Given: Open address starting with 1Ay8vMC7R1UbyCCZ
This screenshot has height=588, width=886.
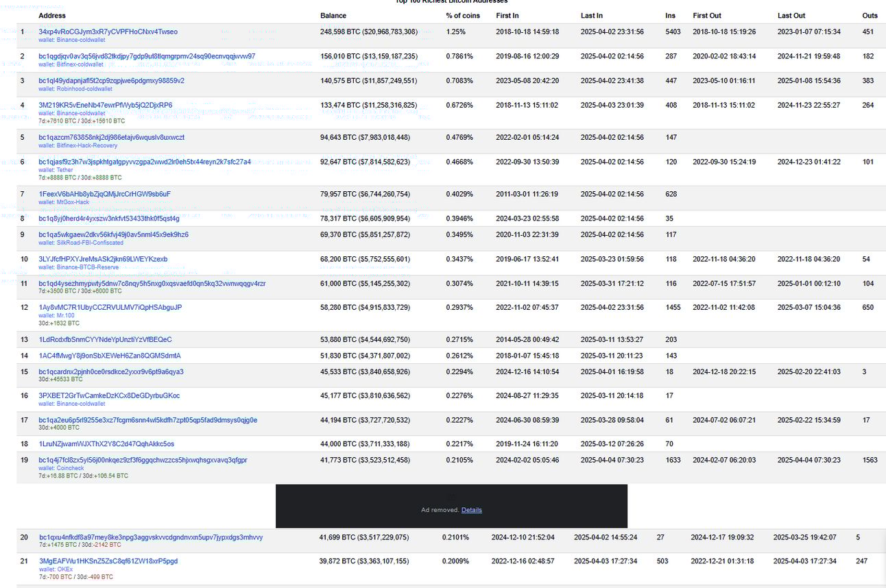Looking at the screenshot, I should point(110,307).
